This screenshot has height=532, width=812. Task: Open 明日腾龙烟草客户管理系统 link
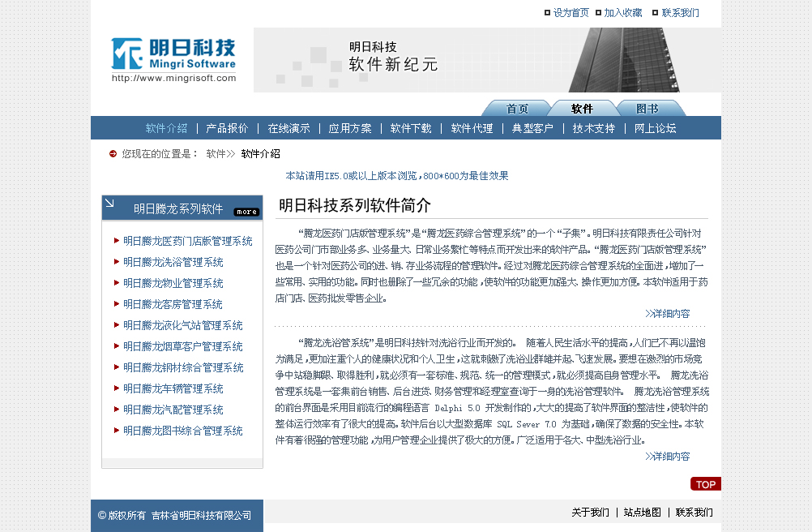(x=183, y=346)
